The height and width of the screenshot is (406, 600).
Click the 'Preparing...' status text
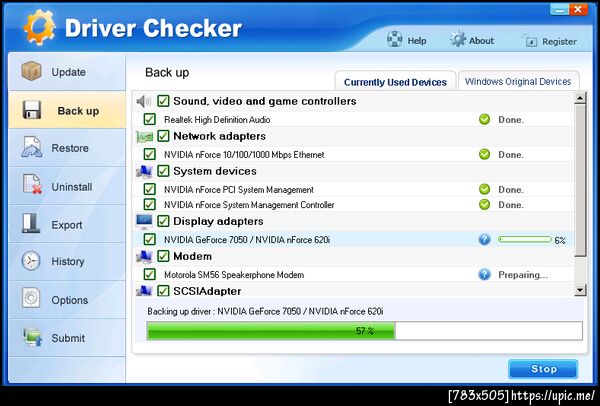point(523,275)
